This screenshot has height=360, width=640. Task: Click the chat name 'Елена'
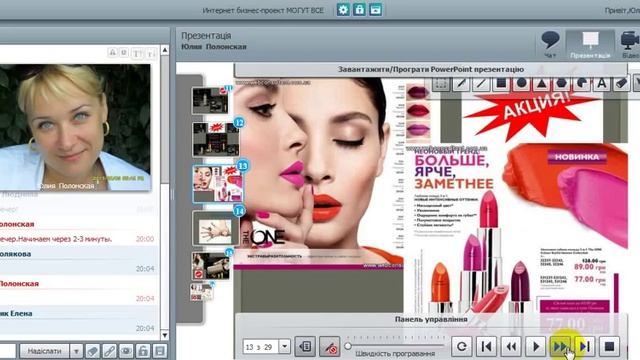[22, 313]
